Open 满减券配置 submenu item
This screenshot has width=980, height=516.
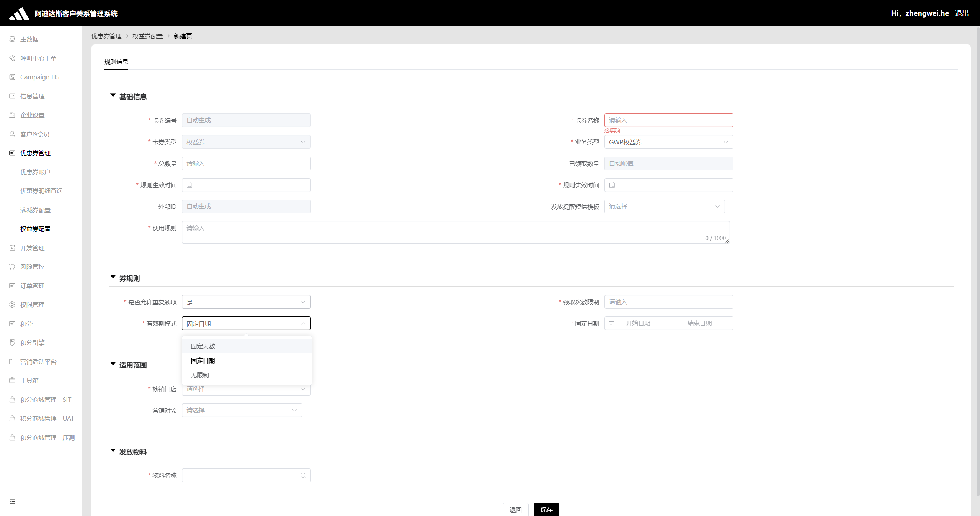click(x=35, y=210)
